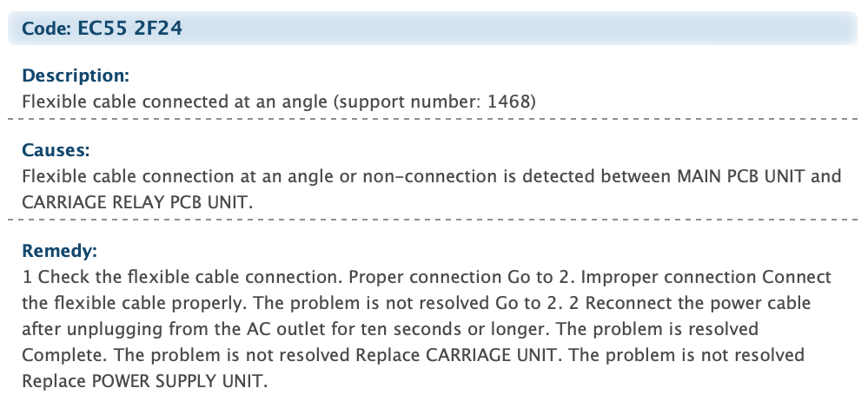This screenshot has height=401, width=868.
Task: Select the Remedy: heading
Action: click(59, 251)
